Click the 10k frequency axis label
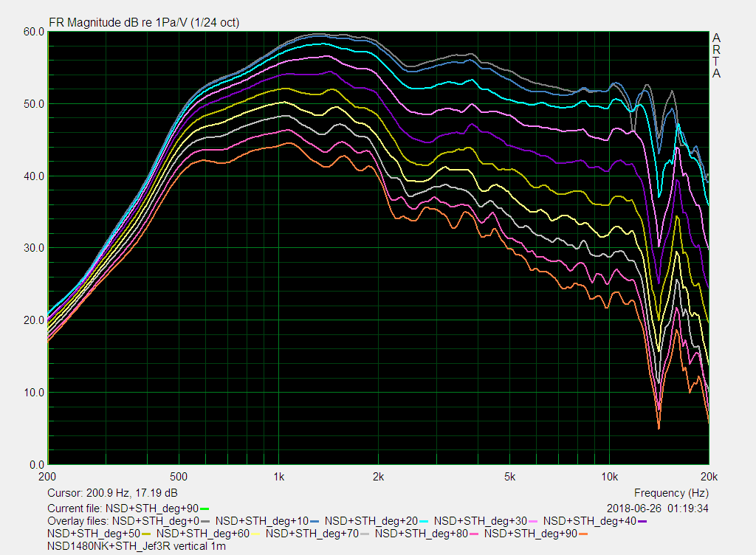This screenshot has width=756, height=555. 609,477
